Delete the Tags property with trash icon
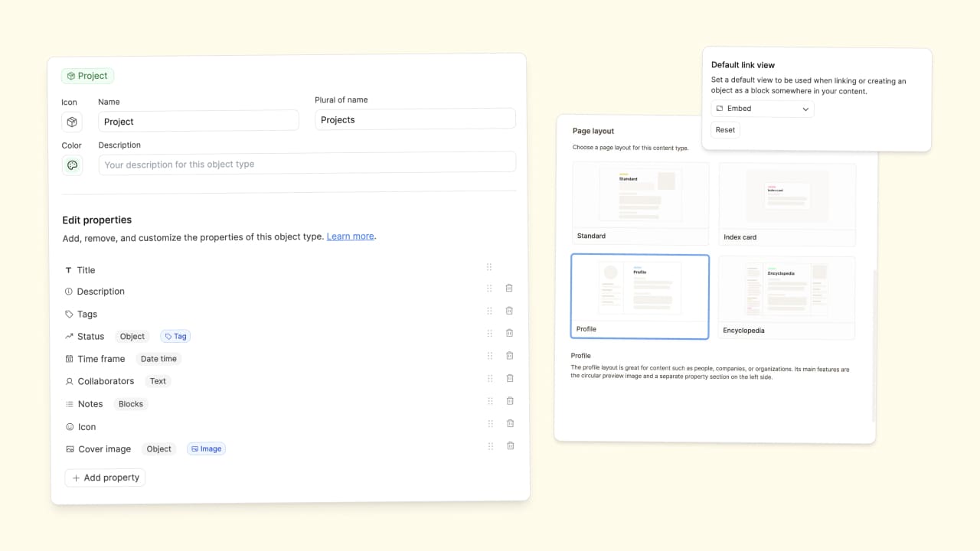The height and width of the screenshot is (551, 980). pyautogui.click(x=509, y=311)
